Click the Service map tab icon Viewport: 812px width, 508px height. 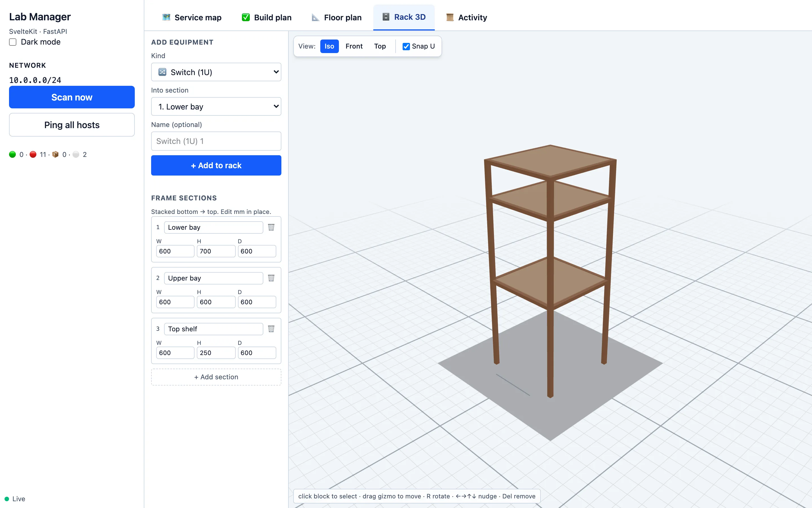[x=166, y=17]
